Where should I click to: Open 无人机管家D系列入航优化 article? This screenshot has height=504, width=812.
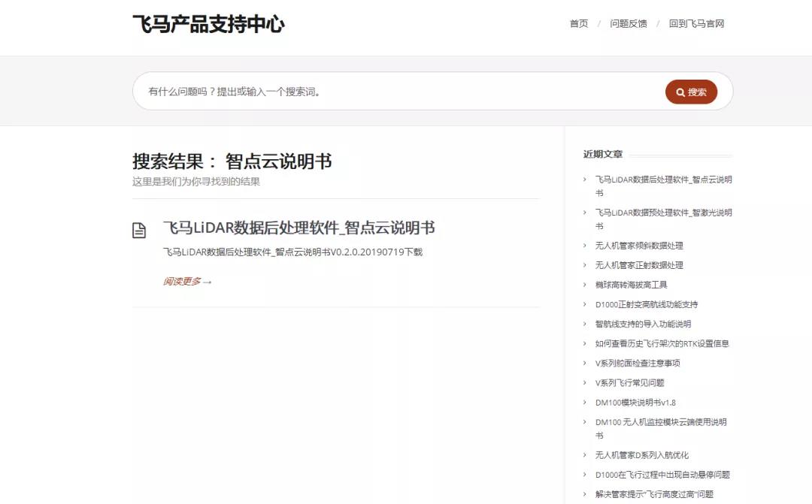641,455
